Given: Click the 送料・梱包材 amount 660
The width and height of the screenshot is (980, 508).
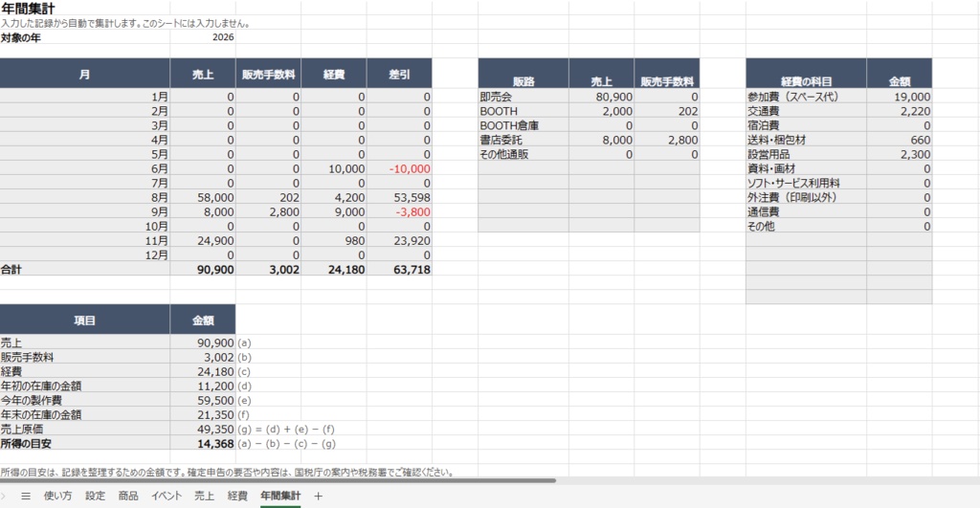Looking at the screenshot, I should click(900, 140).
